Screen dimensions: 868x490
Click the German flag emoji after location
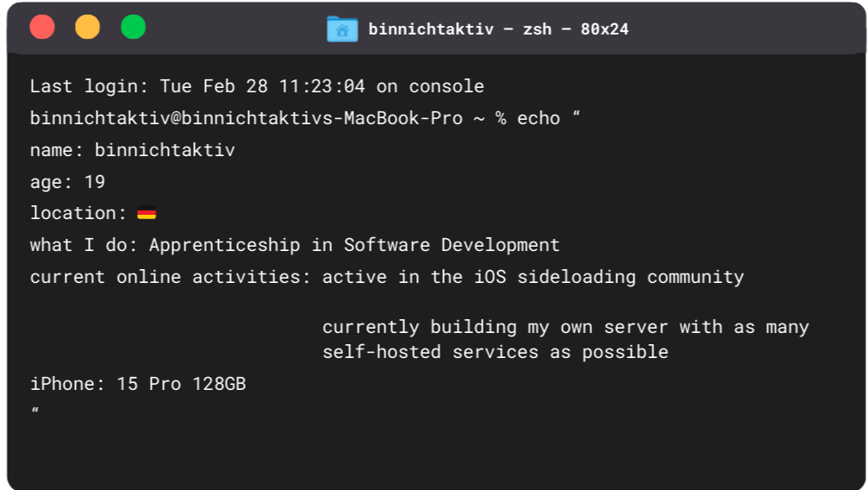point(147,214)
